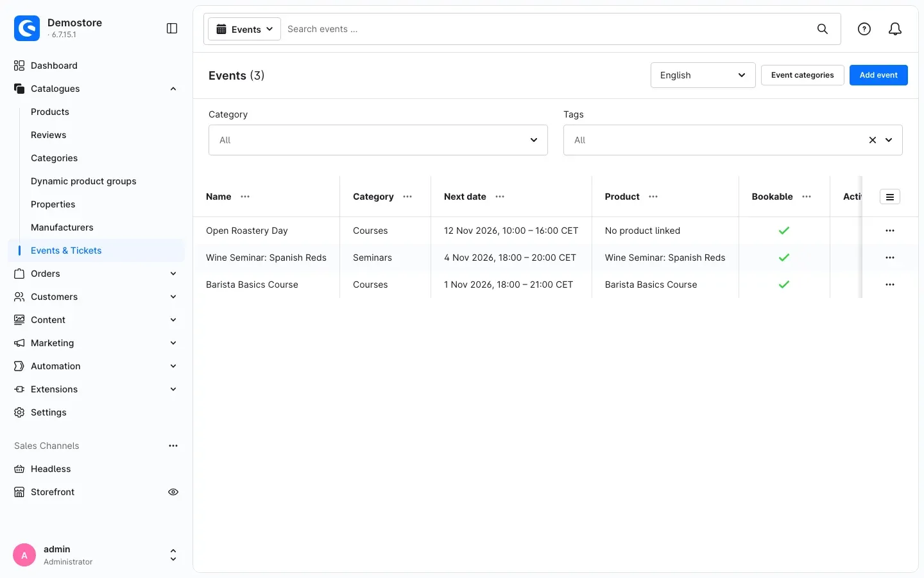Screen dimensions: 924x578
Task: Collapse the Catalogues menu chevron
Action: (x=173, y=89)
